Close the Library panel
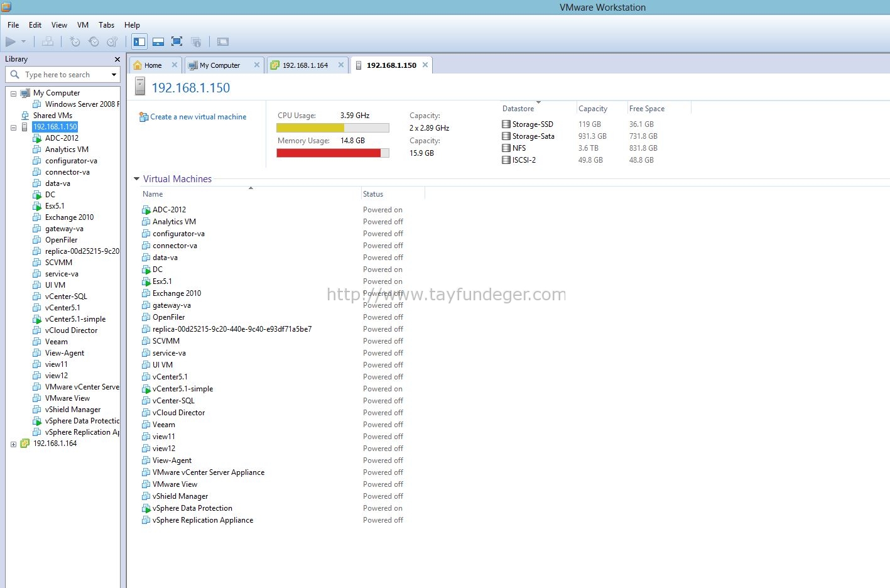This screenshot has width=890, height=588. pos(117,59)
